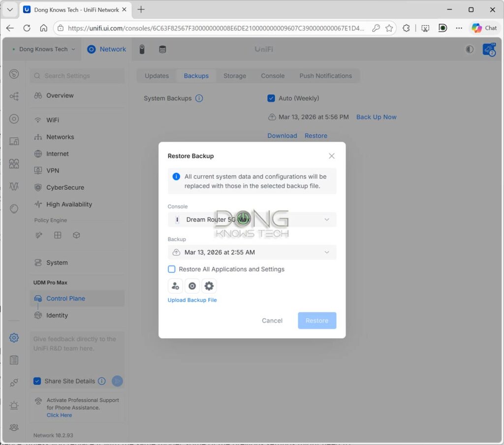Viewport: 504px width, 445px height.
Task: Toggle Auto (Weekly) system backups
Action: (271, 98)
